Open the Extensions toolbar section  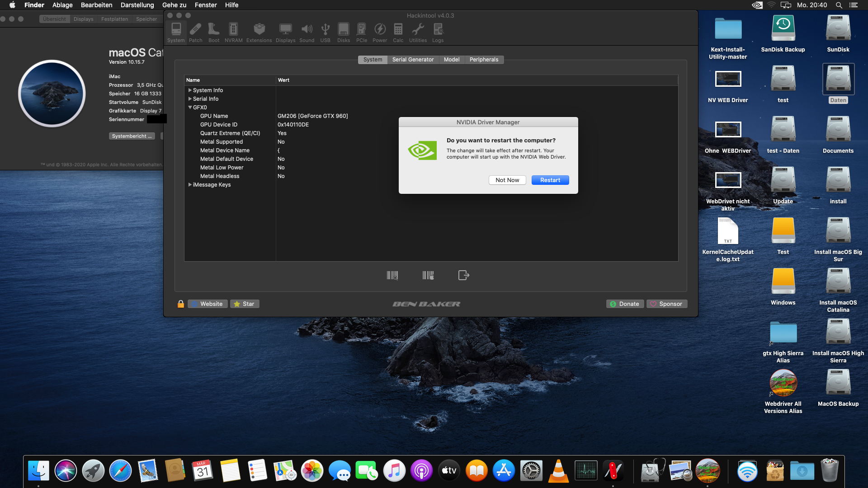pos(259,33)
